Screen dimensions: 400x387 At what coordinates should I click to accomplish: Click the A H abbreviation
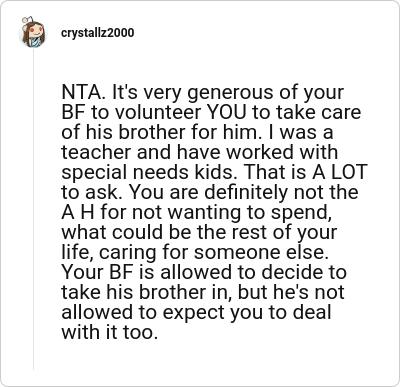[78, 212]
